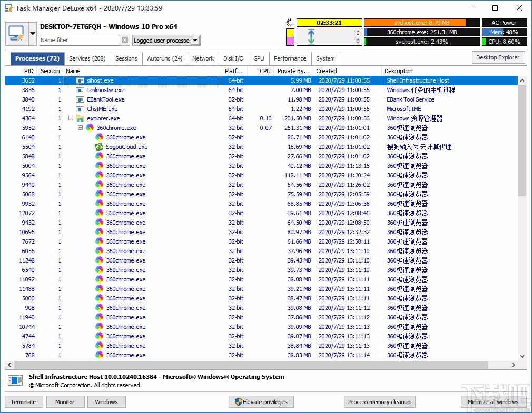
Task: Clear the Name filter with the X icon
Action: pos(125,40)
